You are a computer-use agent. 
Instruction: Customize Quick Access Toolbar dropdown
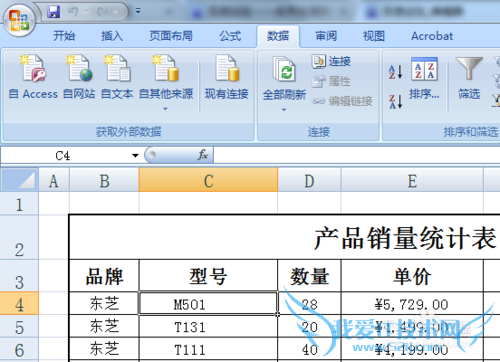pyautogui.click(x=138, y=12)
